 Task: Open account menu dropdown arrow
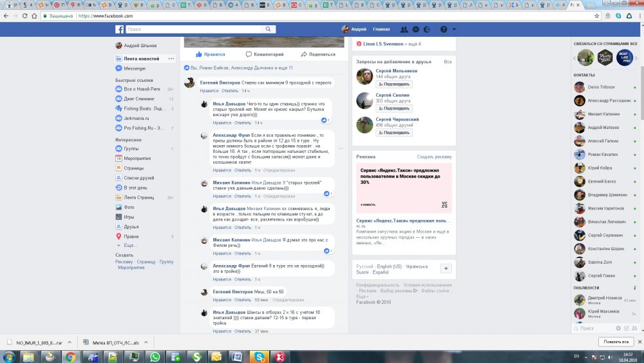pos(454,30)
